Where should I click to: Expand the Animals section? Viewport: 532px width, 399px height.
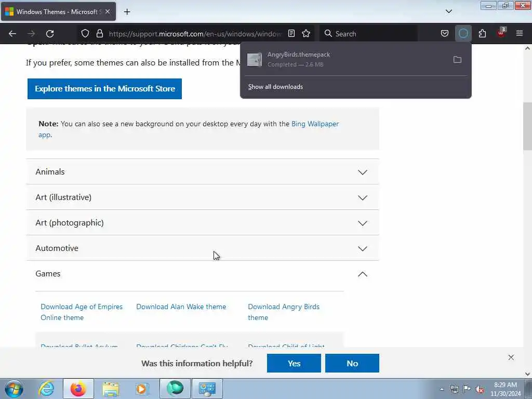(202, 171)
